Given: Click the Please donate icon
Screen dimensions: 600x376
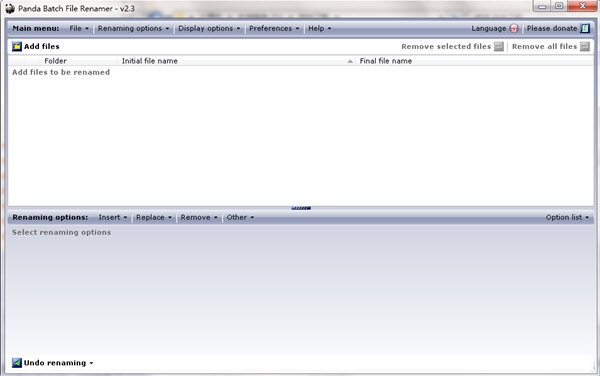Looking at the screenshot, I should coord(585,28).
